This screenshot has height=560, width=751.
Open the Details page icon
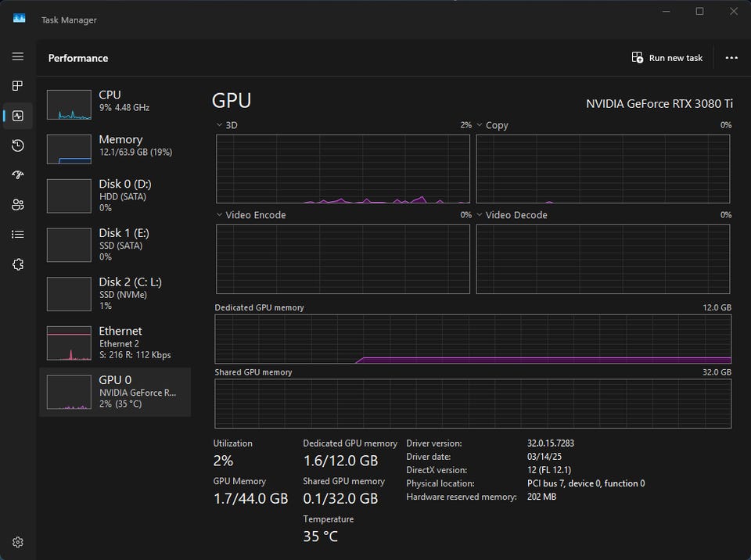point(18,234)
